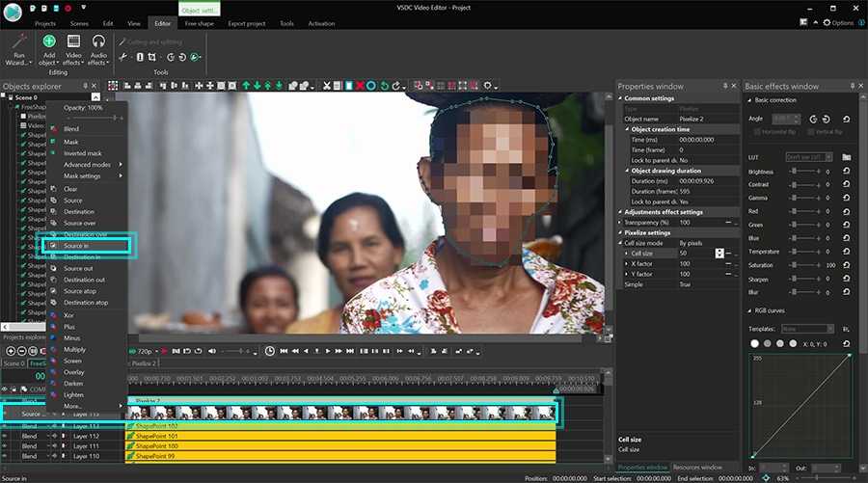The width and height of the screenshot is (868, 483).
Task: Toggle visibility eye of Layer 112
Action: tap(5, 436)
